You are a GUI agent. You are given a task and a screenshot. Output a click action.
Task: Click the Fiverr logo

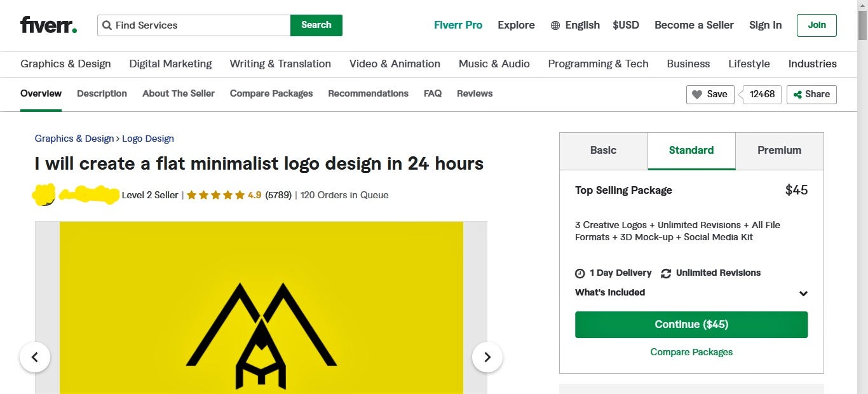[48, 25]
